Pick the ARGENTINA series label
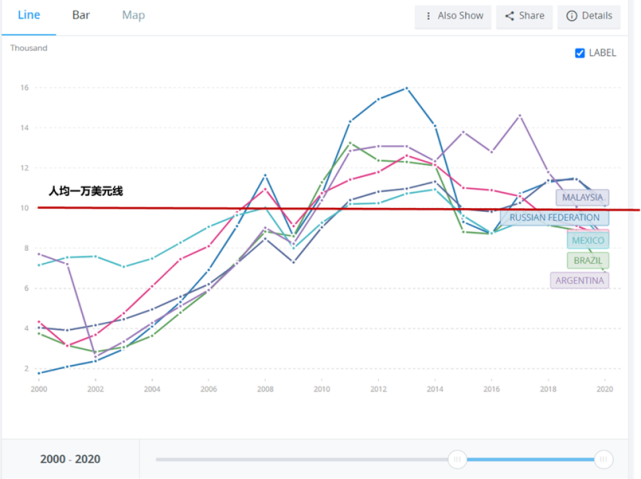 (579, 281)
